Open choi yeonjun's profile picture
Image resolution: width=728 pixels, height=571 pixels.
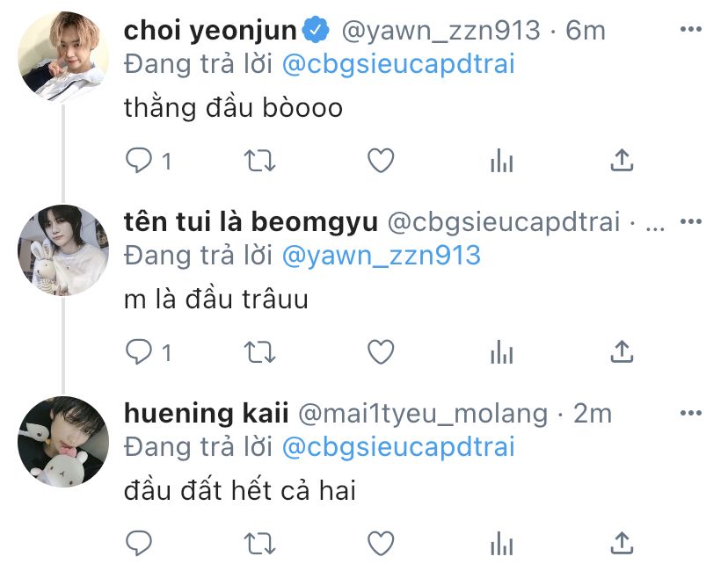pyautogui.click(x=63, y=57)
